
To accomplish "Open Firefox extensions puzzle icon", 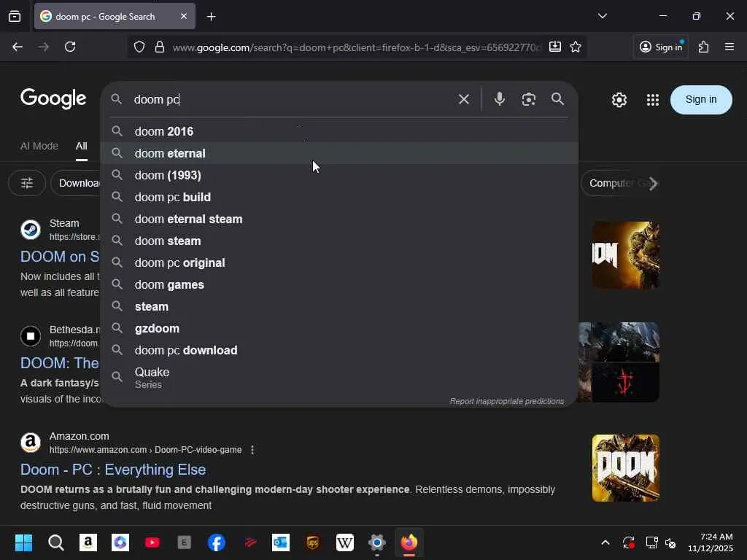I will coord(704,47).
